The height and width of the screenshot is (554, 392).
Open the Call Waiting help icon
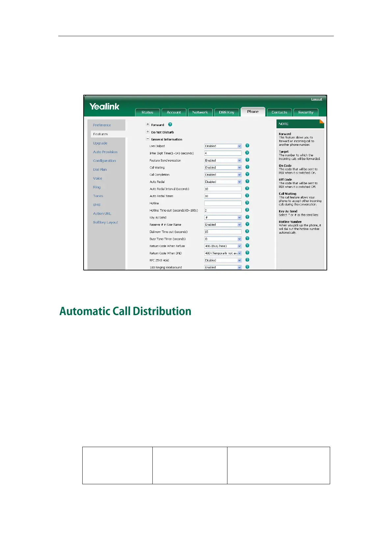tap(247, 167)
